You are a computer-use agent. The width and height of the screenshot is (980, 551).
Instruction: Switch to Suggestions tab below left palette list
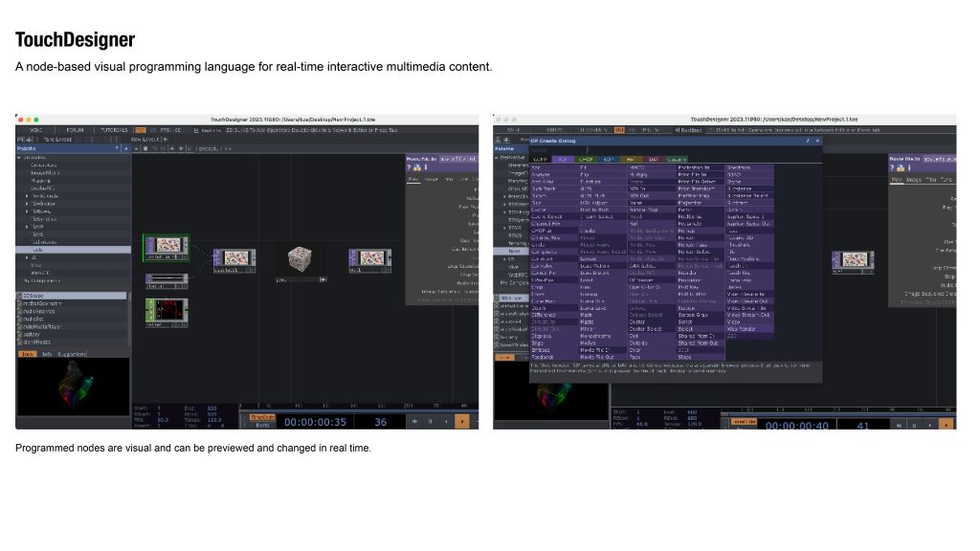(72, 354)
